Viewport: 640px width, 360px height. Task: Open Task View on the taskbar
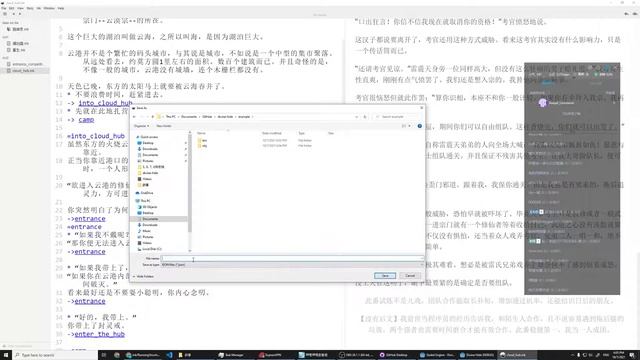click(x=104, y=355)
